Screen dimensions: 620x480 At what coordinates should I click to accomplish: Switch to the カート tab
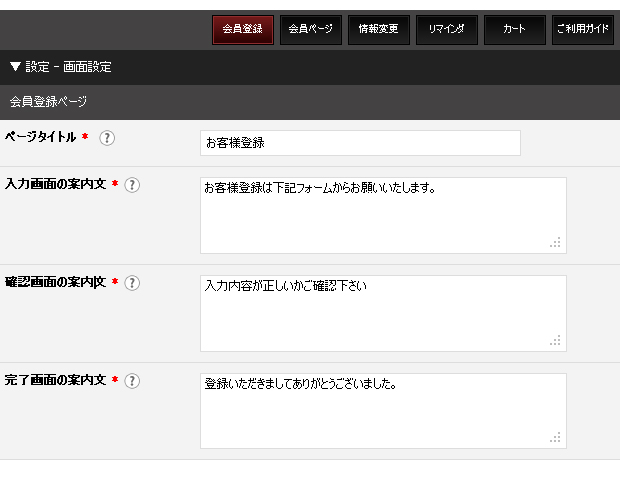(515, 30)
